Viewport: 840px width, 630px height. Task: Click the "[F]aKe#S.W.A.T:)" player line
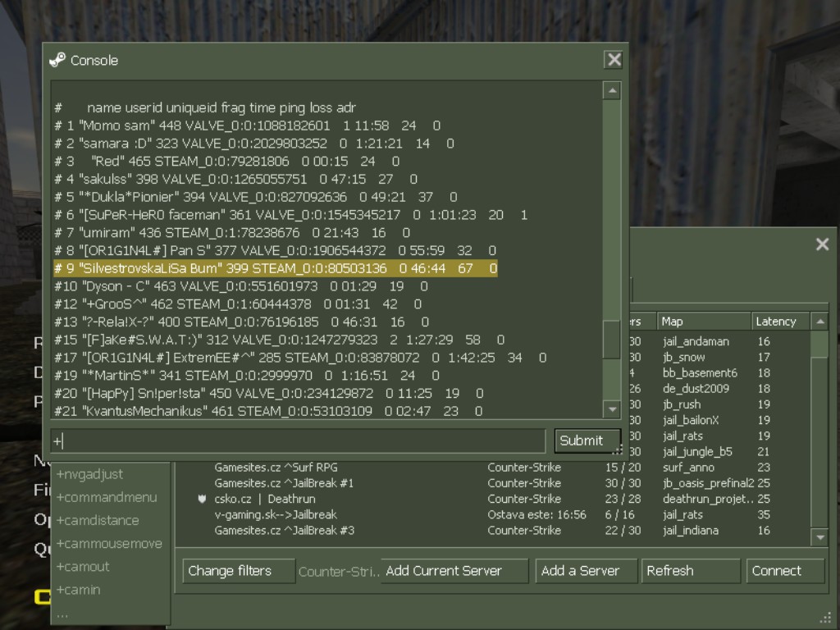point(279,340)
